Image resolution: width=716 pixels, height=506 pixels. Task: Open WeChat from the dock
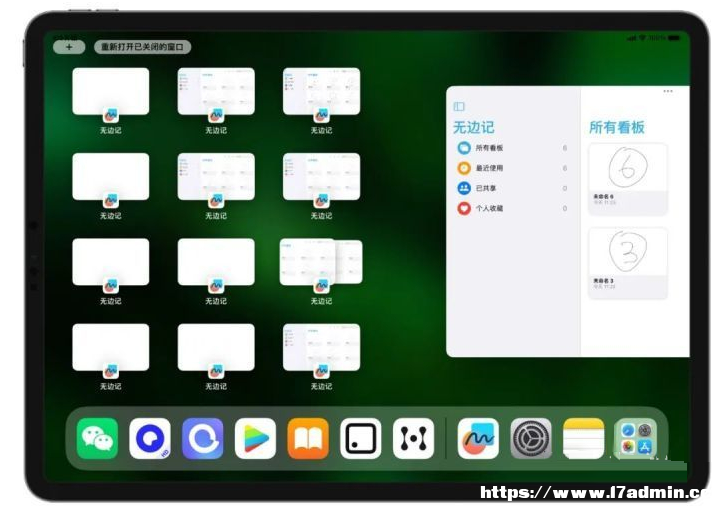[x=97, y=438]
